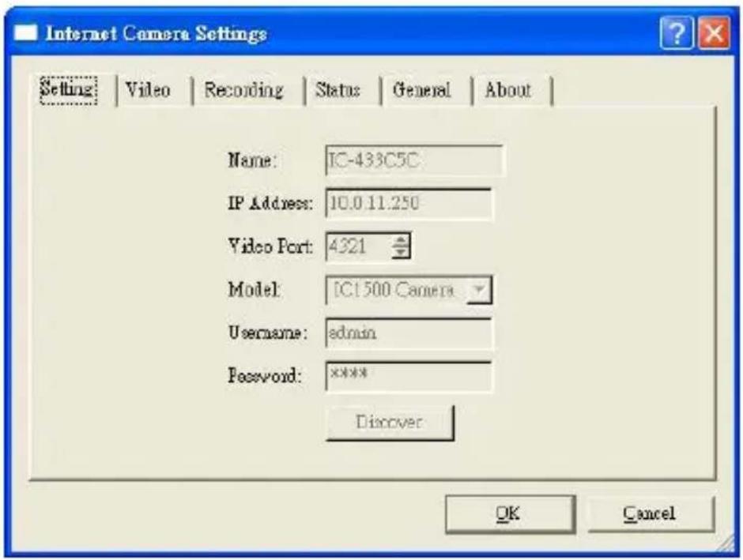The image size is (743, 560).
Task: Click the Username field containing admin
Action: (409, 333)
